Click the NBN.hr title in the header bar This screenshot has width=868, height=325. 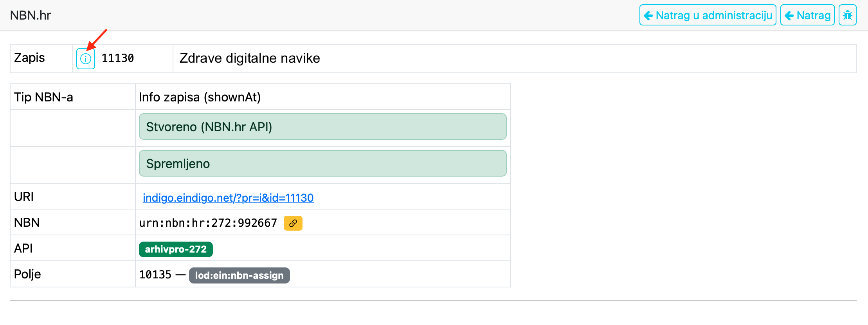tap(31, 15)
